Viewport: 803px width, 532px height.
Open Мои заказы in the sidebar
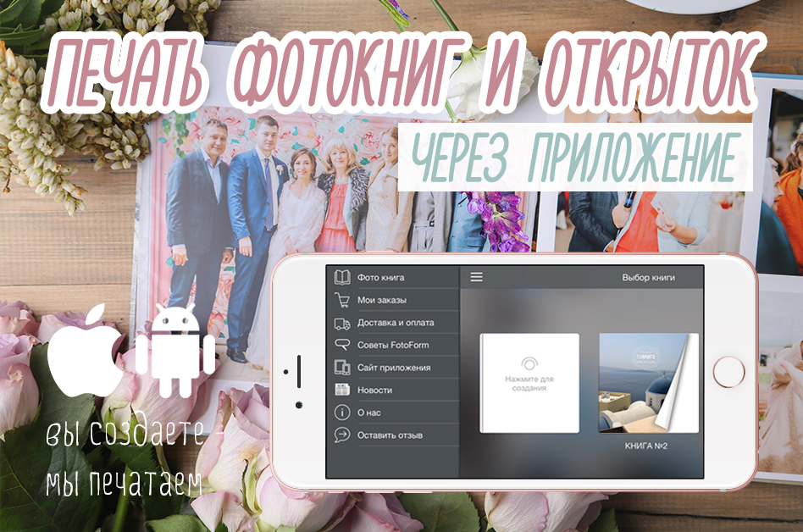click(x=393, y=300)
